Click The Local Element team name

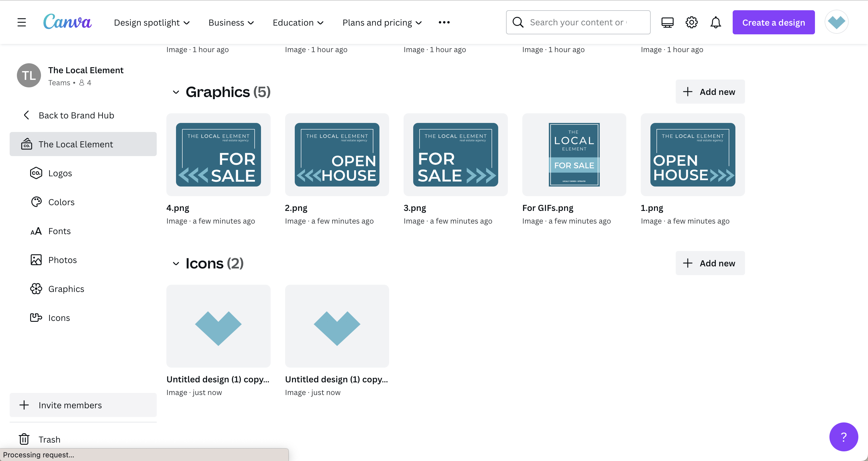click(86, 70)
